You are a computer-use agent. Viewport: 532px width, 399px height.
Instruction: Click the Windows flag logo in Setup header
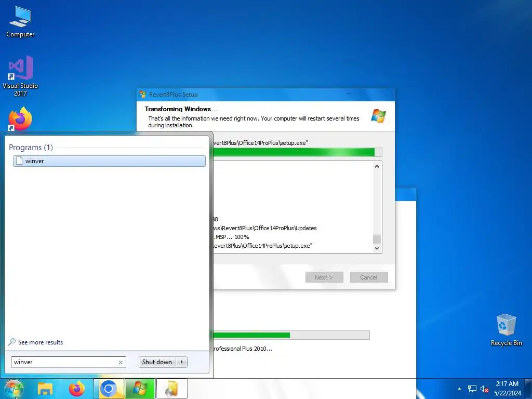(378, 116)
